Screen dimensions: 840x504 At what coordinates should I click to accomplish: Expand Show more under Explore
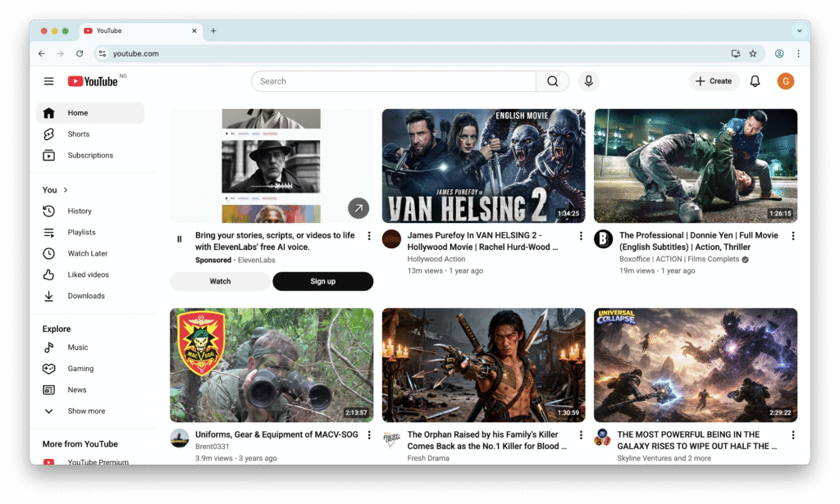86,411
